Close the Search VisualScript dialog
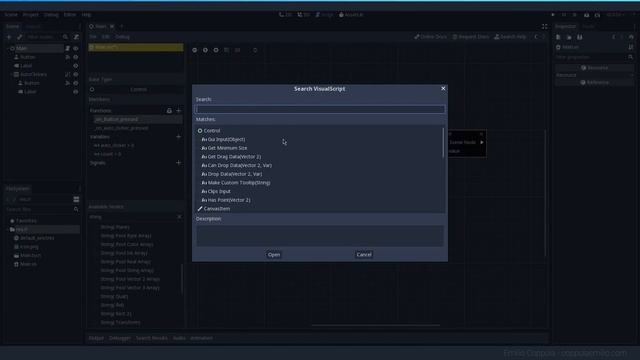The width and height of the screenshot is (640, 360). (443, 89)
